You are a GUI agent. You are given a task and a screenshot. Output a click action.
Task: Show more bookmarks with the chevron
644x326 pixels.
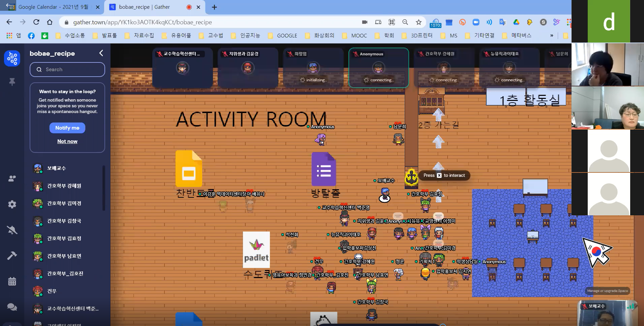point(552,35)
